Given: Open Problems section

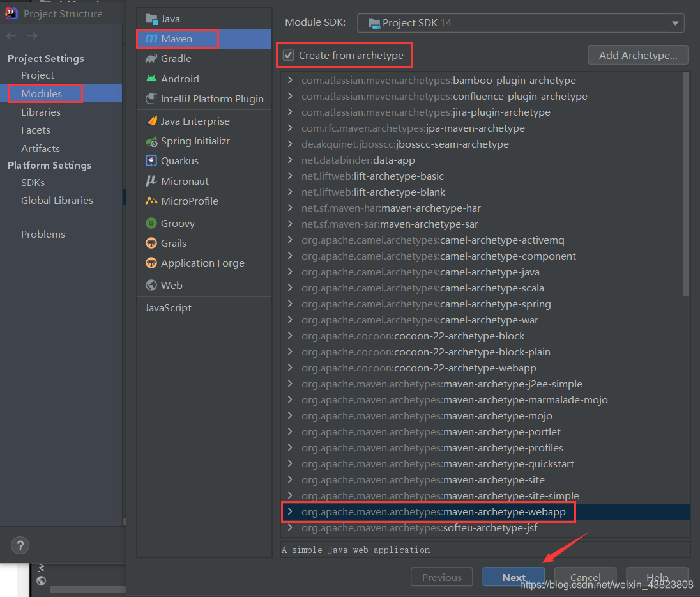Looking at the screenshot, I should point(43,234).
